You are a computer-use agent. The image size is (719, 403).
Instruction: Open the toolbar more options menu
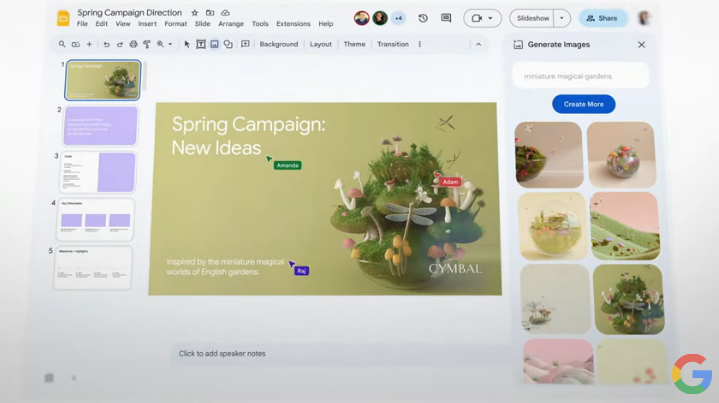click(420, 44)
